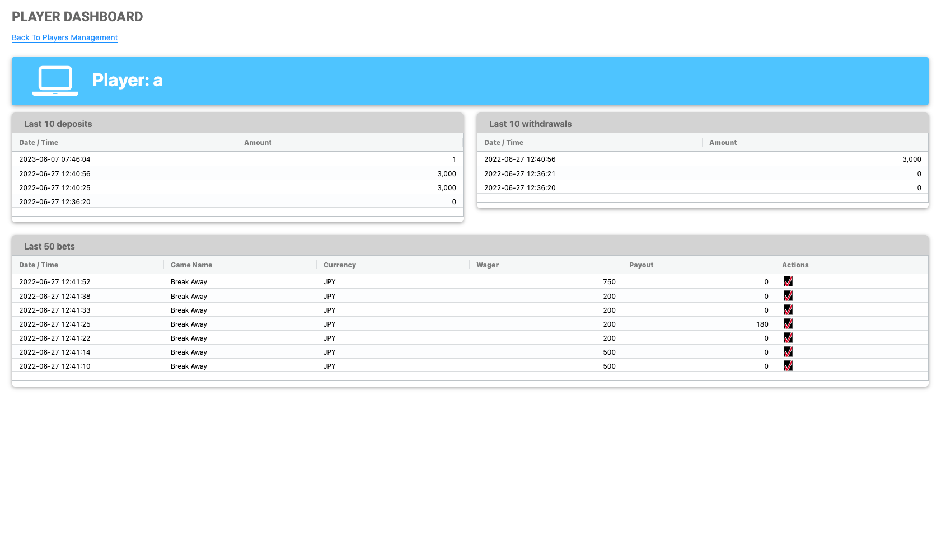This screenshot has height=560, width=941.
Task: Sort withdrawals by Amount column header
Action: coord(723,143)
